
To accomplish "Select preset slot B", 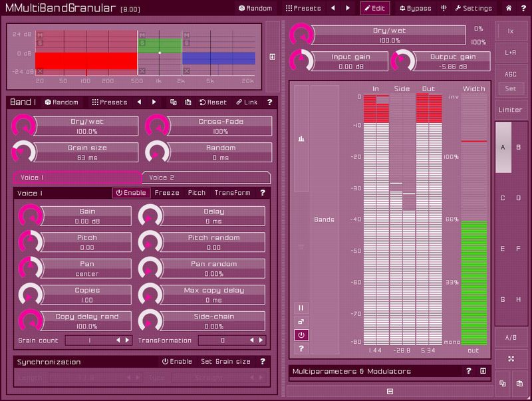I will pos(519,147).
